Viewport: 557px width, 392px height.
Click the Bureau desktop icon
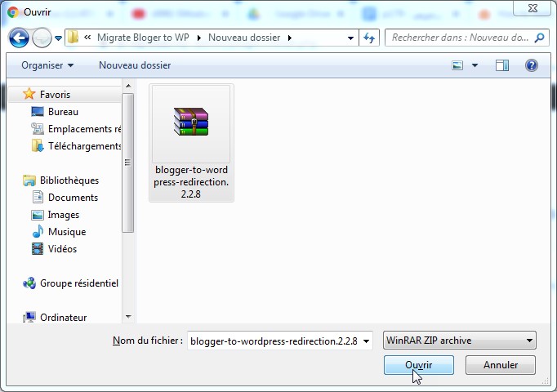[38, 112]
